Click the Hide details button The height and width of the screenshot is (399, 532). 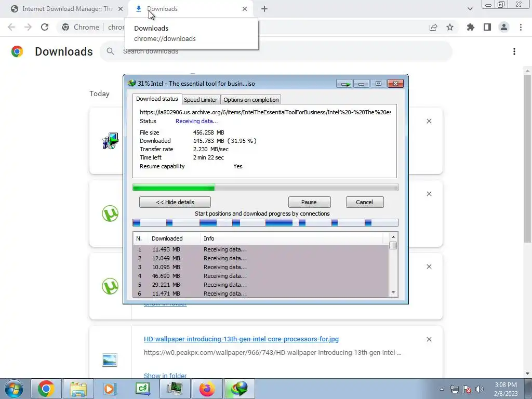tap(175, 202)
